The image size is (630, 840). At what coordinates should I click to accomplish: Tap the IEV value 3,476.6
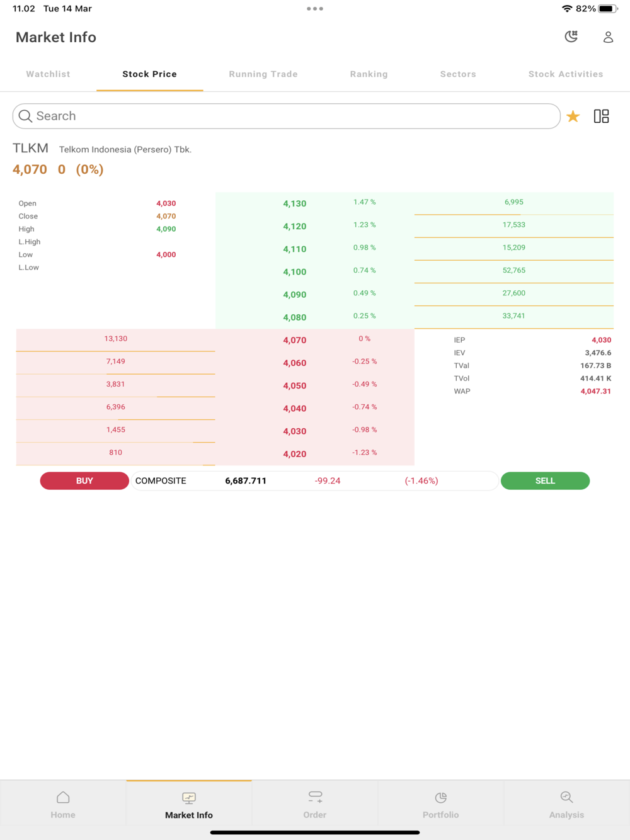[x=598, y=353]
